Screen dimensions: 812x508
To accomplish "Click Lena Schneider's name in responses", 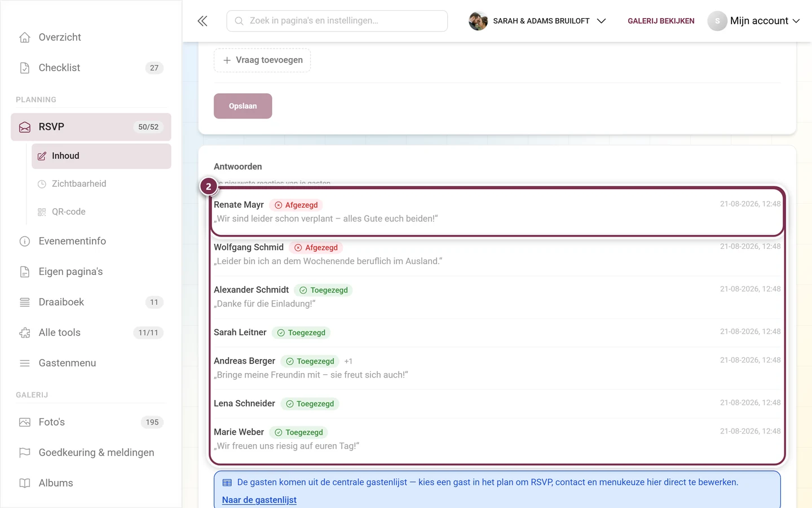I will click(244, 404).
